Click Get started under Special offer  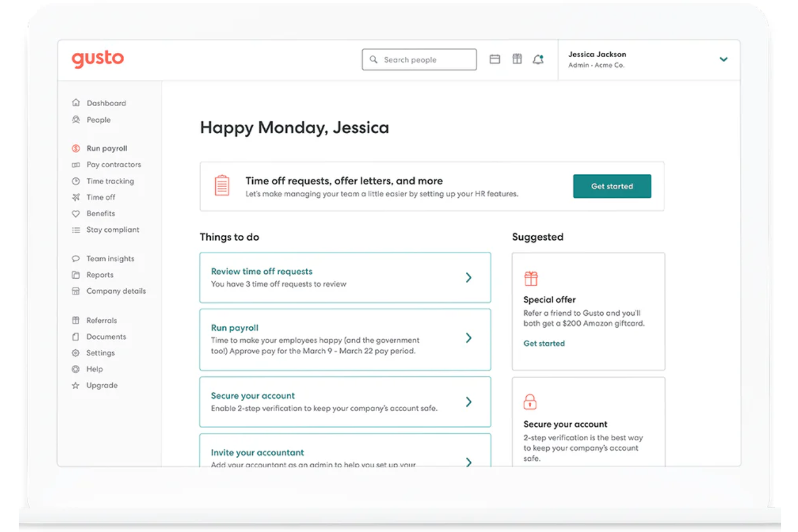coord(544,343)
